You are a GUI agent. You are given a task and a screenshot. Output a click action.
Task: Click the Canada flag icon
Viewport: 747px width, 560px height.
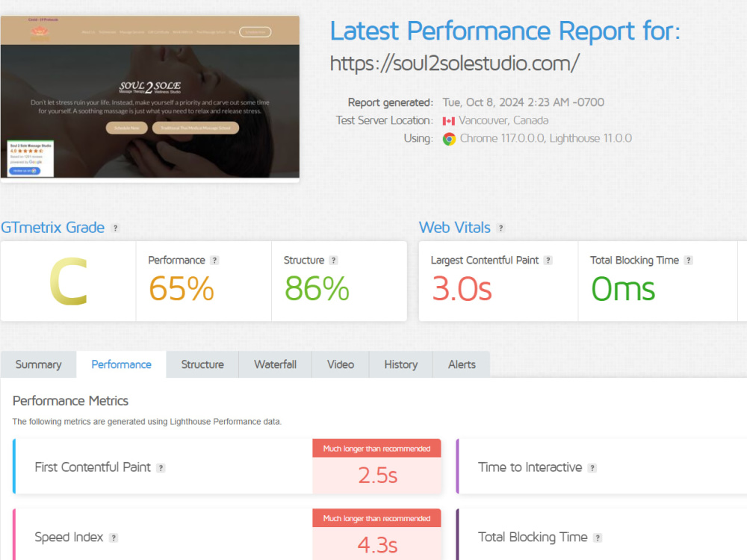[x=449, y=121]
